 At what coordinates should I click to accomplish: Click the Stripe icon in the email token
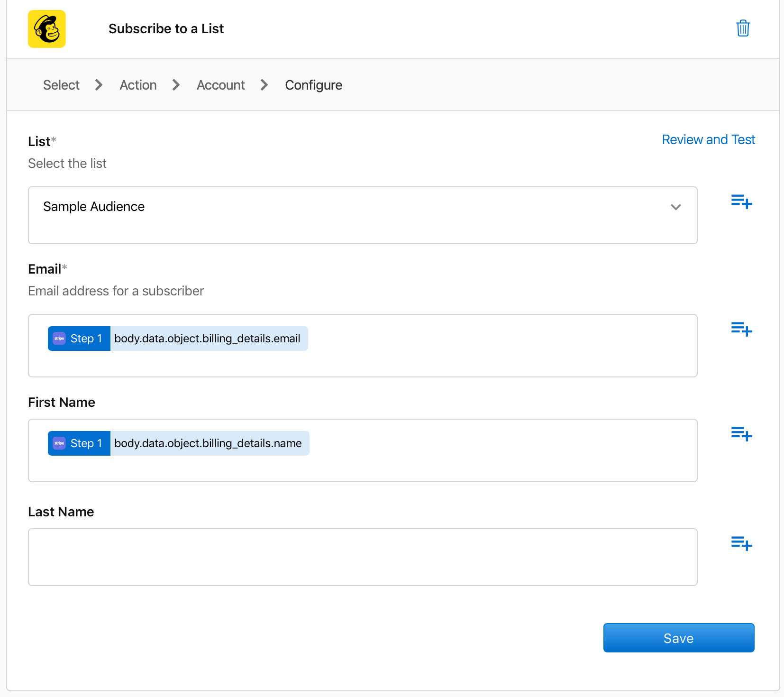[x=59, y=339]
